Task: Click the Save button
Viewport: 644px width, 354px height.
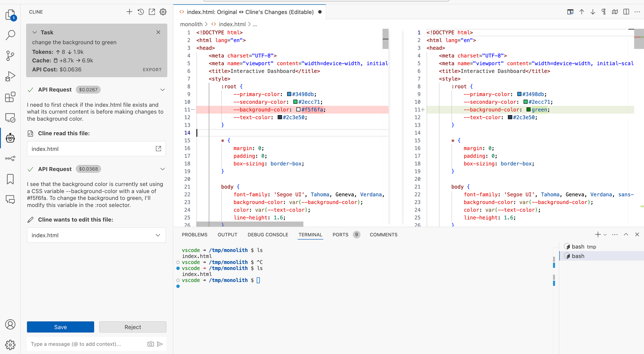Action: pos(61,327)
